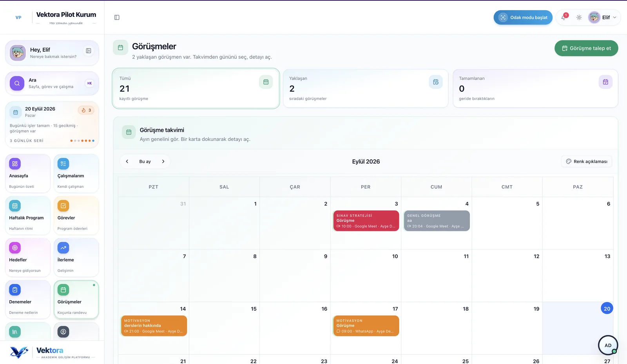This screenshot has width=627, height=364.
Task: Open the notifications bell
Action: pyautogui.click(x=564, y=17)
